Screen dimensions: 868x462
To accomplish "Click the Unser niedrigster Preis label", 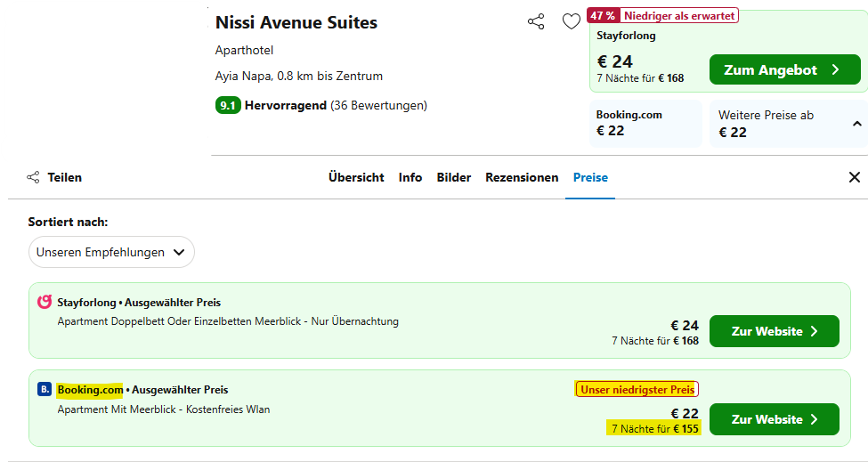I will pyautogui.click(x=637, y=390).
